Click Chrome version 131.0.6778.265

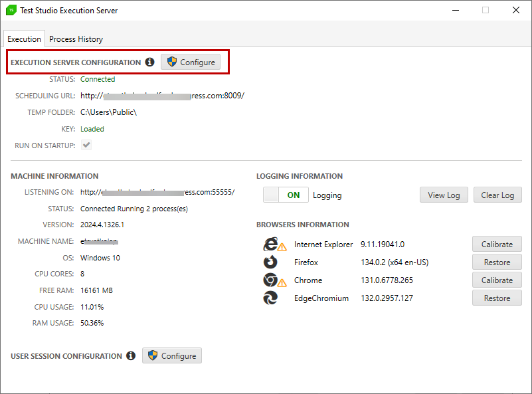click(x=387, y=280)
